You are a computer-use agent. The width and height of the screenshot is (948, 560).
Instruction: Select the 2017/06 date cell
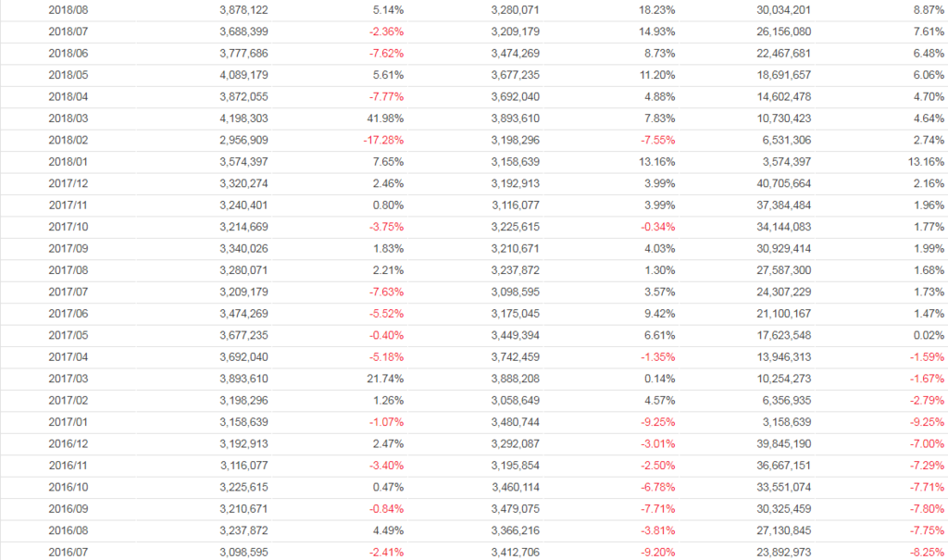(69, 314)
